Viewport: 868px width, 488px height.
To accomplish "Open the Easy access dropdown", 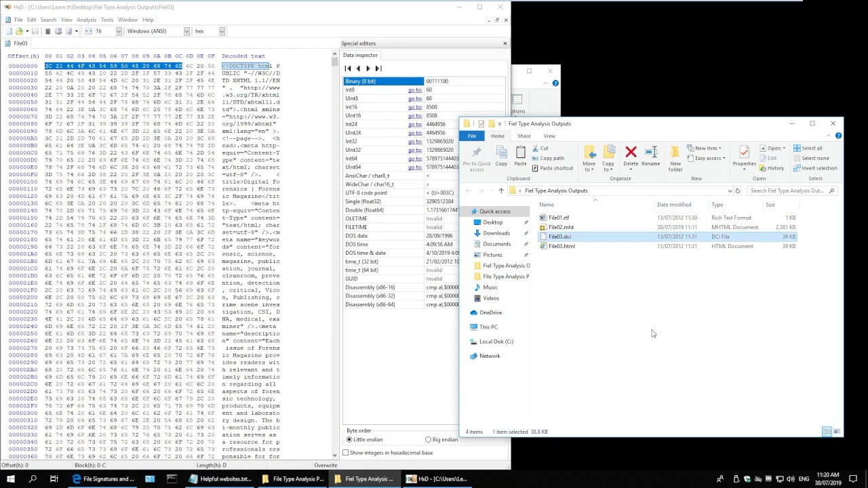I will (705, 158).
